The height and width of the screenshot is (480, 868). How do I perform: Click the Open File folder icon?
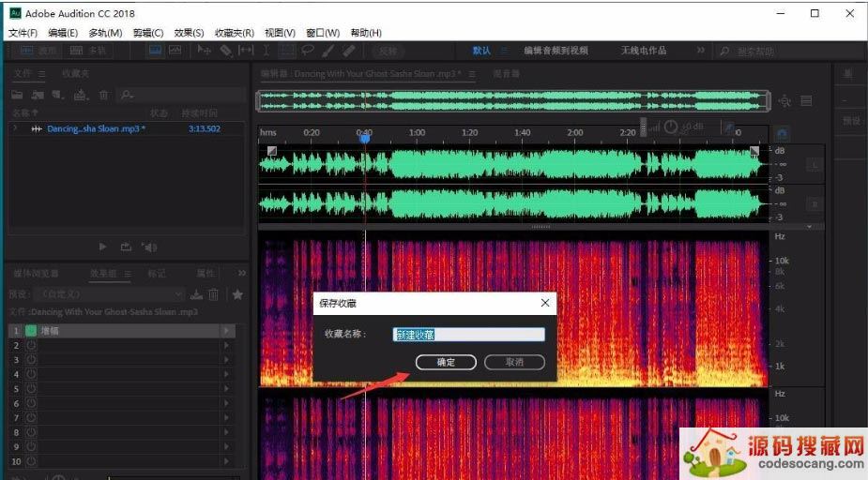click(x=17, y=95)
